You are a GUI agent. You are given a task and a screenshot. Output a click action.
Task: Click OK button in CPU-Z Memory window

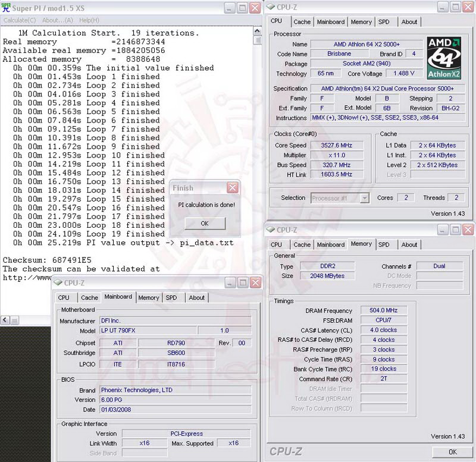(x=453, y=452)
